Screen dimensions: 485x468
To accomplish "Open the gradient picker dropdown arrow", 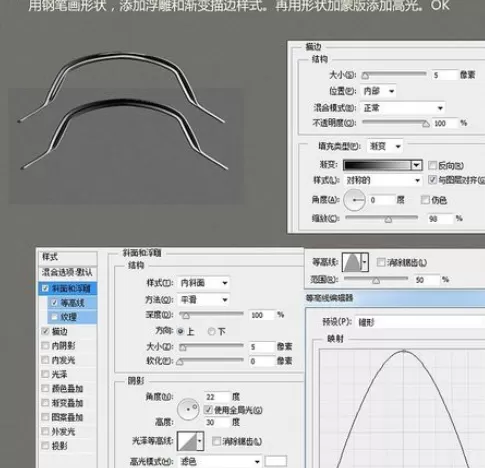I will pyautogui.click(x=417, y=165).
